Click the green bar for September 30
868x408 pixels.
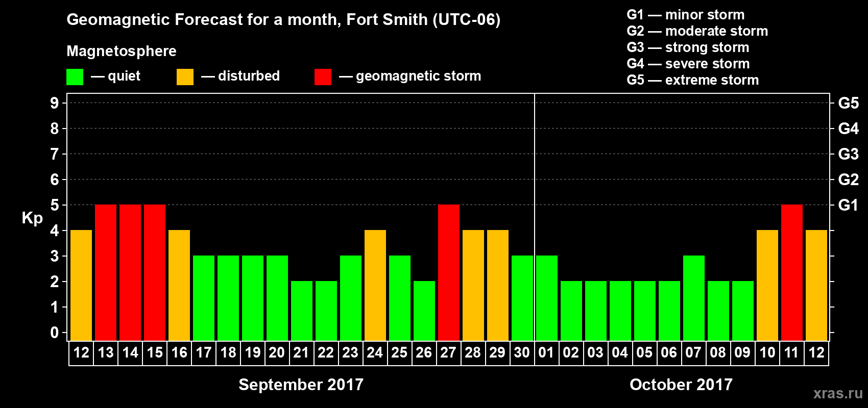coord(522,298)
